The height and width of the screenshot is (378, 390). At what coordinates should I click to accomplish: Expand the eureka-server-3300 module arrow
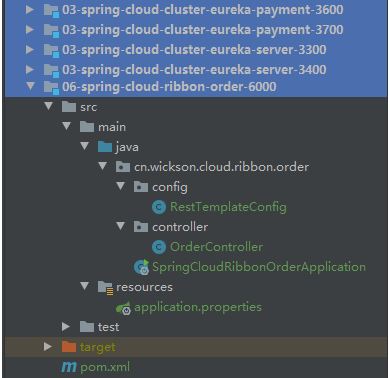click(x=30, y=50)
